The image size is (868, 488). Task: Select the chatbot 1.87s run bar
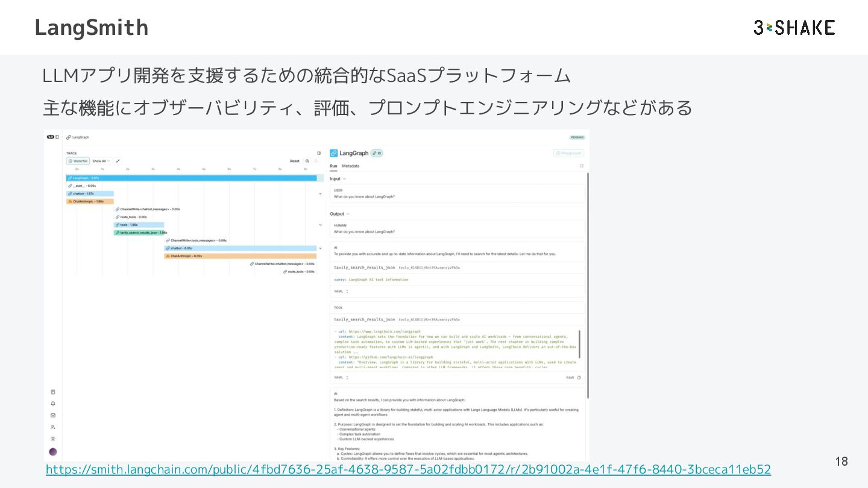pyautogui.click(x=90, y=193)
